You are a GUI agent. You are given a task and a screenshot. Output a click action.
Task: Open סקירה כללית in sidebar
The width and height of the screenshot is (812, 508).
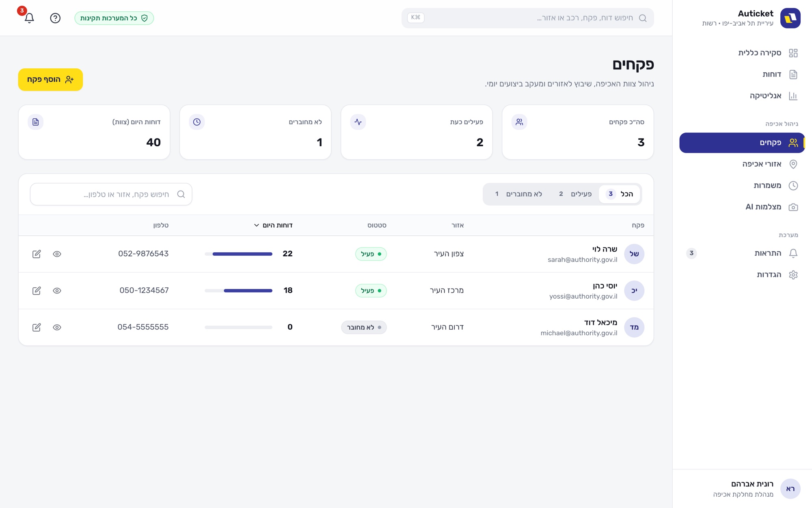coord(742,53)
